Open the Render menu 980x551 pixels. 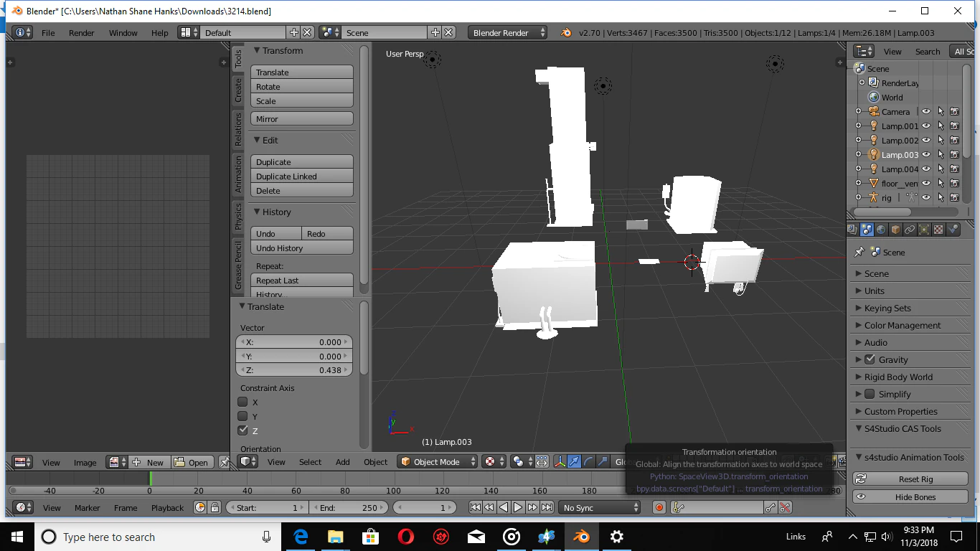pos(82,33)
